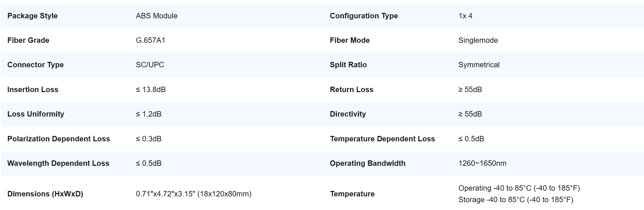
Task: Select the ≤ 13.8dB value
Action: [151, 90]
